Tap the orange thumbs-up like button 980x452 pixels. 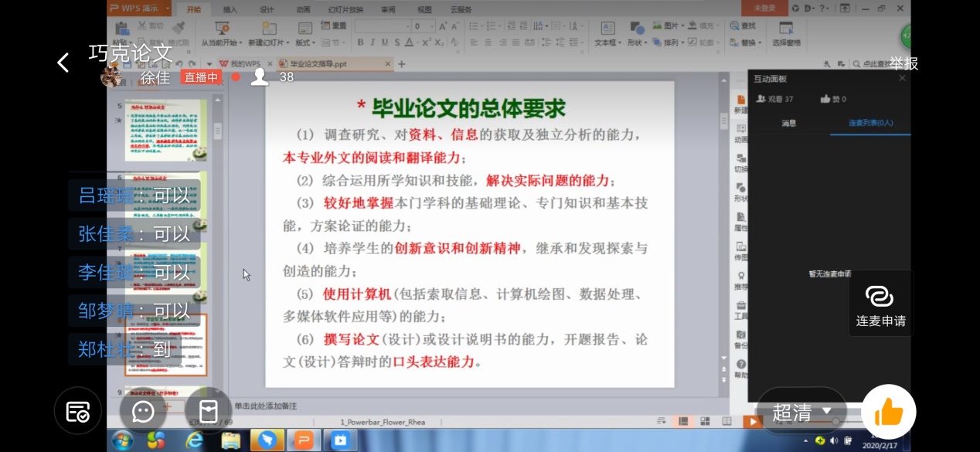888,412
